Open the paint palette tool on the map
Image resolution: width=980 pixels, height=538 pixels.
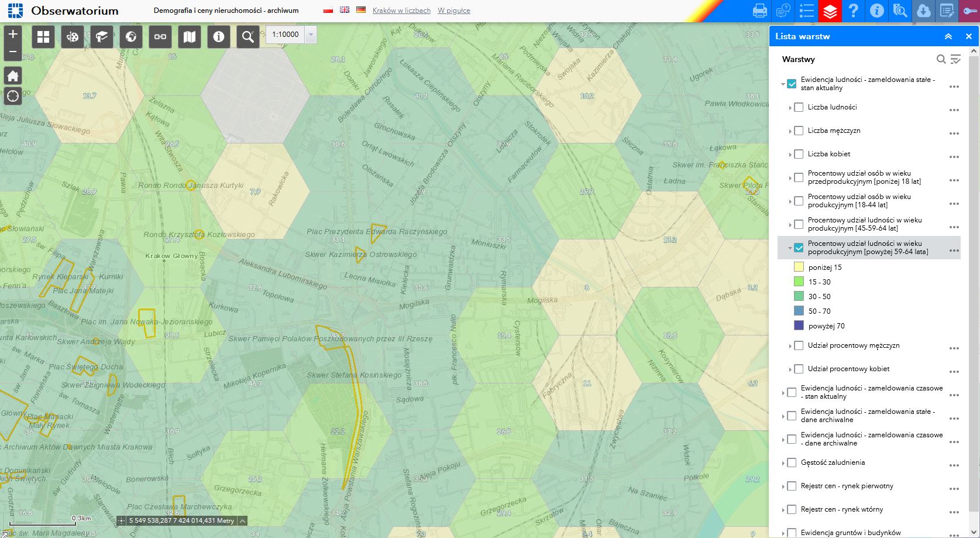coord(73,37)
